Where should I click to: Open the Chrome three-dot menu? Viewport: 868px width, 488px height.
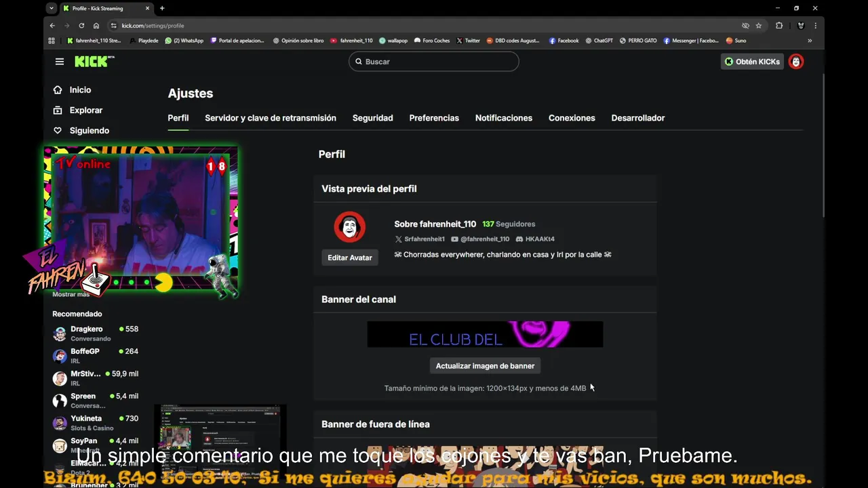pyautogui.click(x=815, y=26)
